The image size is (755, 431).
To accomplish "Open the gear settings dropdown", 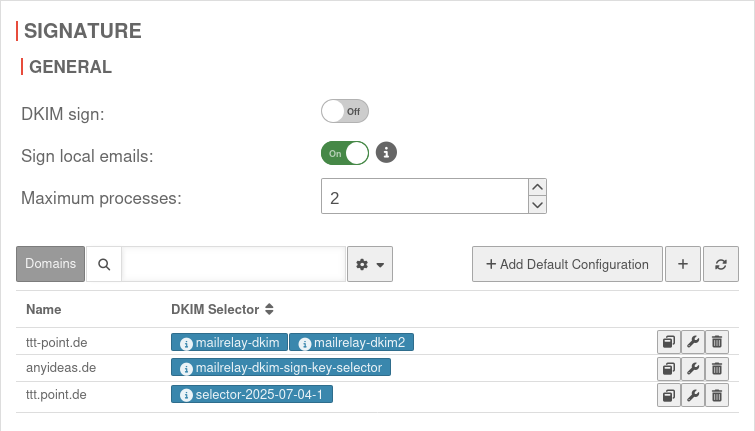I will click(x=369, y=264).
